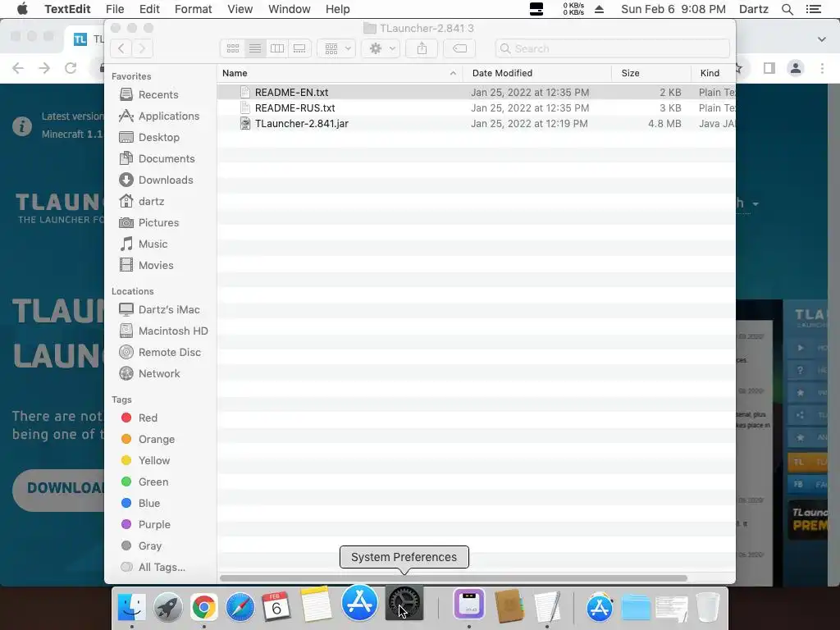
Task: Open the File menu
Action: (x=115, y=9)
